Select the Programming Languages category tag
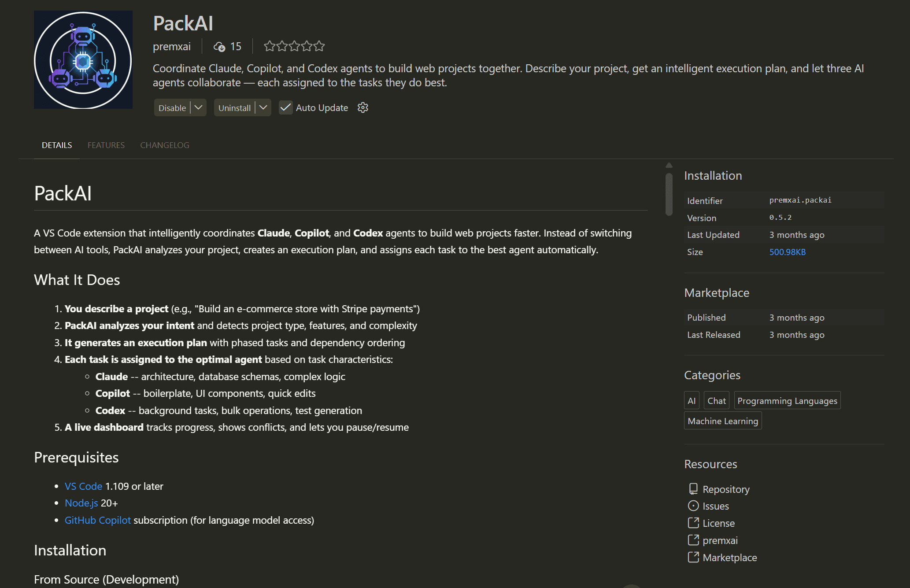This screenshot has height=588, width=910. point(787,400)
